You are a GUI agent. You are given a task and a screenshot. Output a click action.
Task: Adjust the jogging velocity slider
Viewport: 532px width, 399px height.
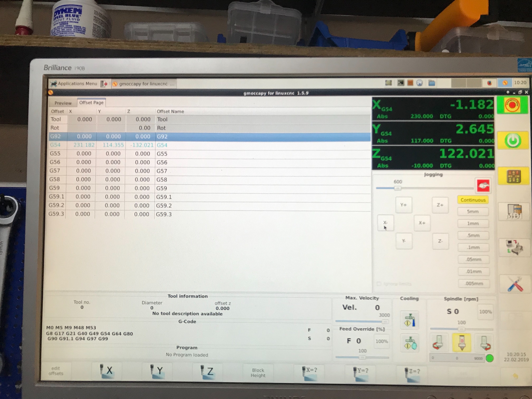pyautogui.click(x=424, y=188)
